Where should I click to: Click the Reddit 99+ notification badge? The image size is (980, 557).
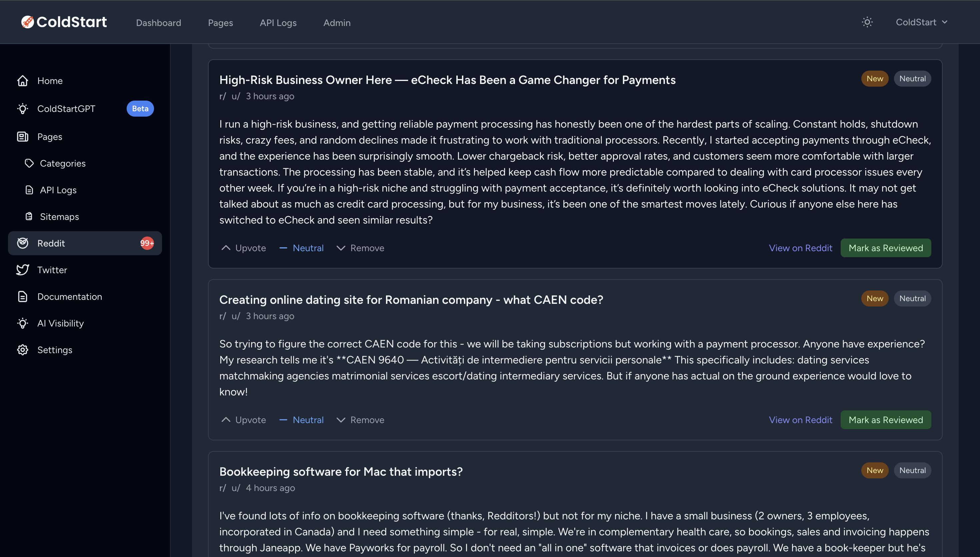tap(147, 243)
